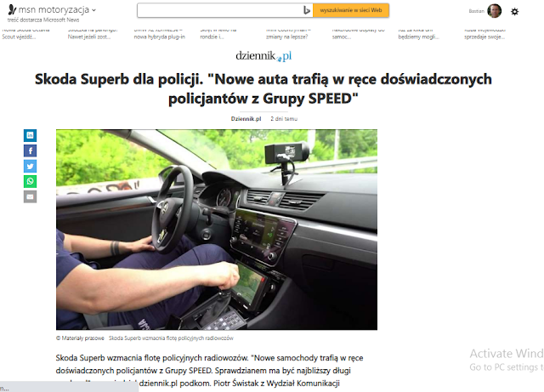Click the MSN butterfly logo
544x392 pixels.
pos(12,9)
